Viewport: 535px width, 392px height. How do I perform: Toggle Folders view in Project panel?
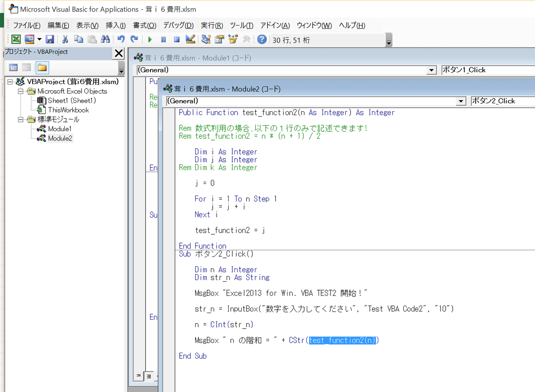(x=42, y=67)
